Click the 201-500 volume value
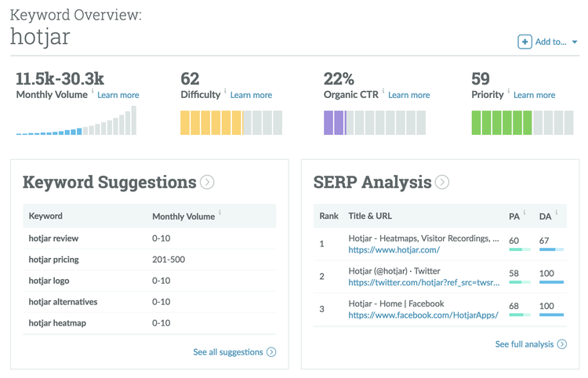Screen dimensions: 588x378 169,260
